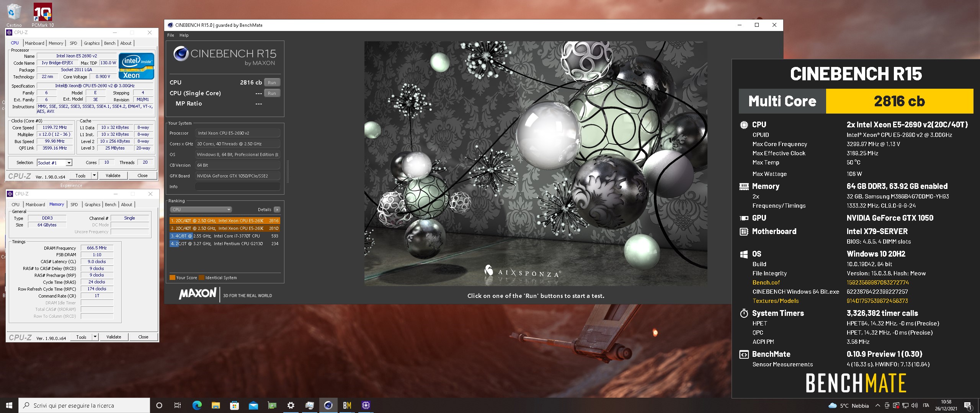Select the ranking row scoring 2810
Image resolution: width=980 pixels, height=413 pixels.
coord(225,228)
